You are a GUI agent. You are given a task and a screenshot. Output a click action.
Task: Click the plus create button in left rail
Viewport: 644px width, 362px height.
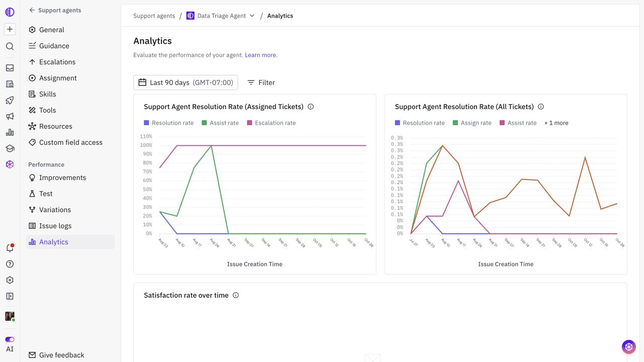pos(10,29)
